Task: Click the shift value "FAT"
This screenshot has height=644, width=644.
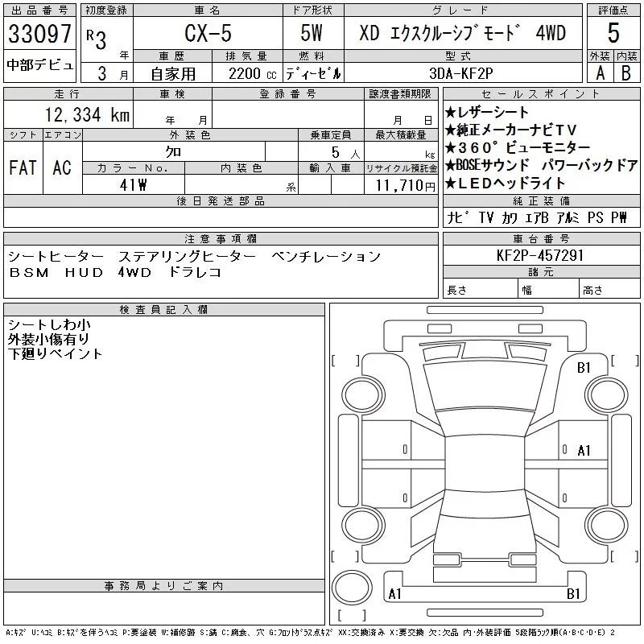Action: point(23,168)
